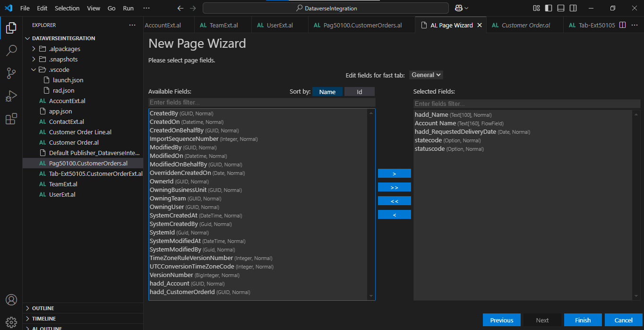Open the Accounts menu icon
Image resolution: width=644 pixels, height=330 pixels.
(x=11, y=300)
